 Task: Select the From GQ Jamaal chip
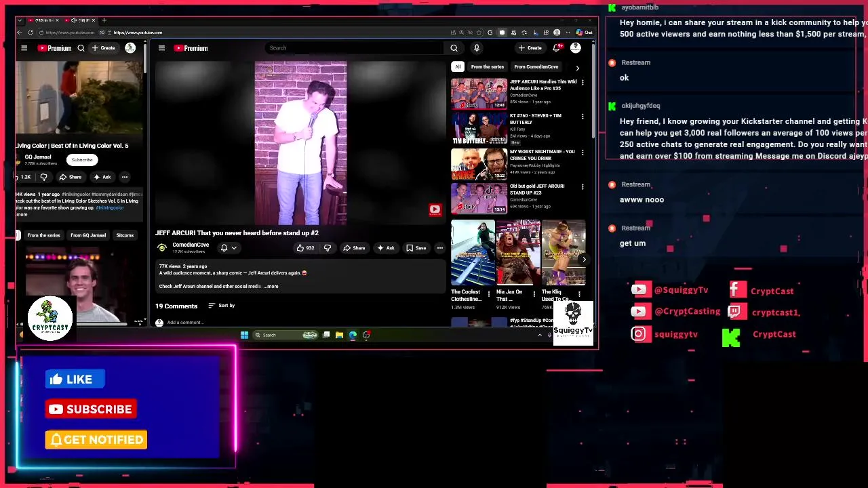coord(88,235)
